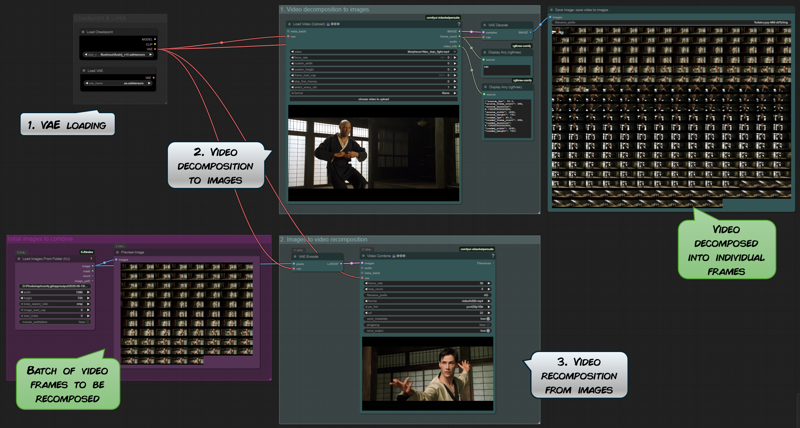Open help icon on Video Combine node

pyautogui.click(x=493, y=256)
